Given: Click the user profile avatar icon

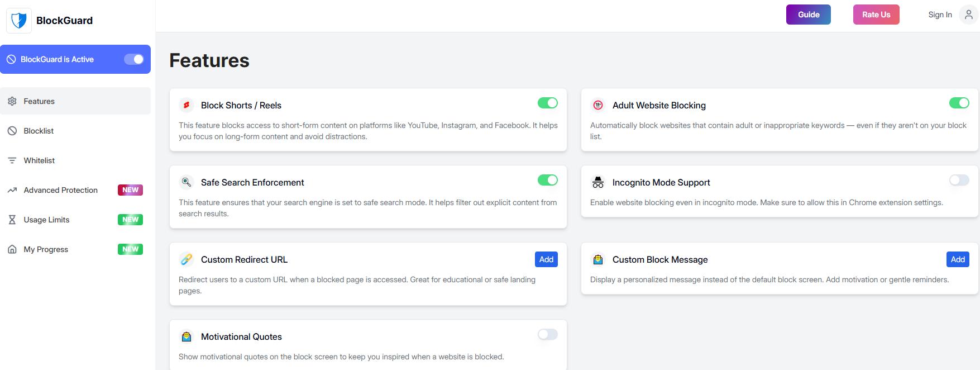Looking at the screenshot, I should click(x=968, y=15).
